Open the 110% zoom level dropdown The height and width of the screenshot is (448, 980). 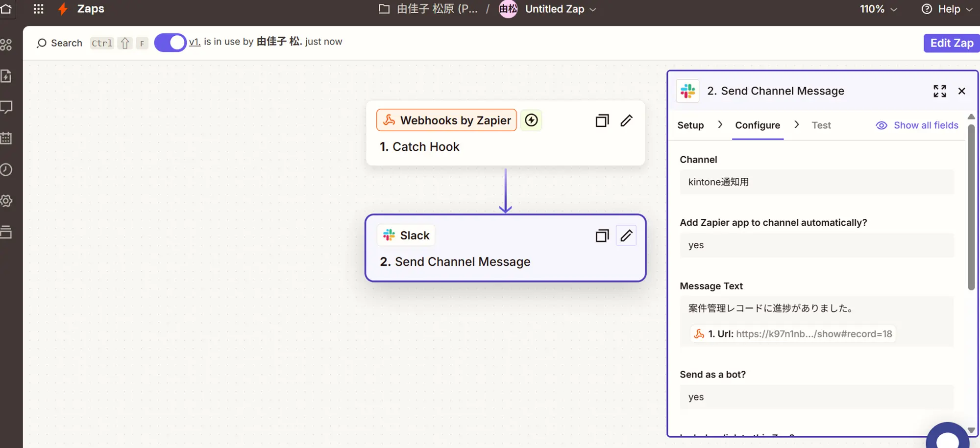click(x=878, y=9)
